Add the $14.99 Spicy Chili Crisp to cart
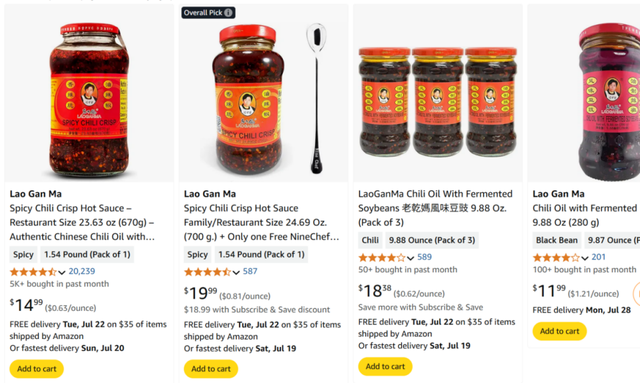 pyautogui.click(x=37, y=369)
